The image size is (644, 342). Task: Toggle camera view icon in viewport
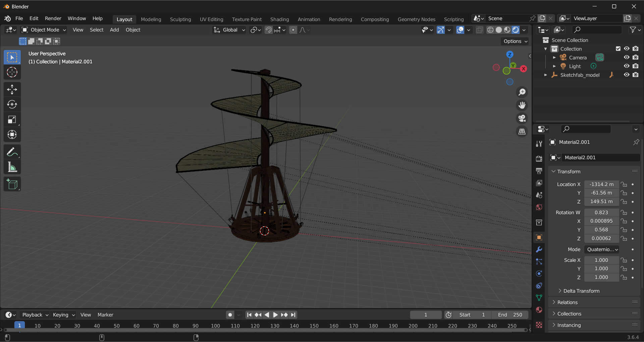pyautogui.click(x=522, y=118)
